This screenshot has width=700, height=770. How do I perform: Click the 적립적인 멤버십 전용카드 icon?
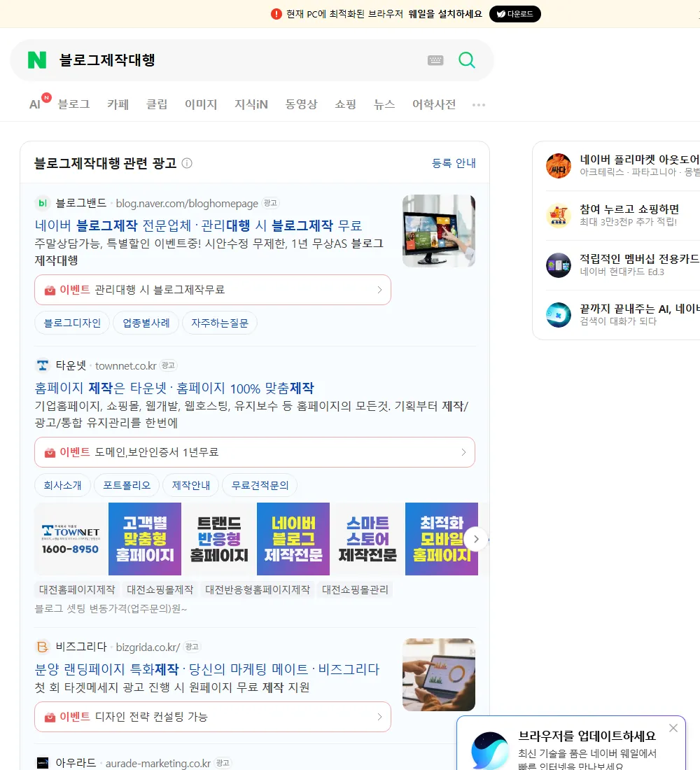coord(559,265)
